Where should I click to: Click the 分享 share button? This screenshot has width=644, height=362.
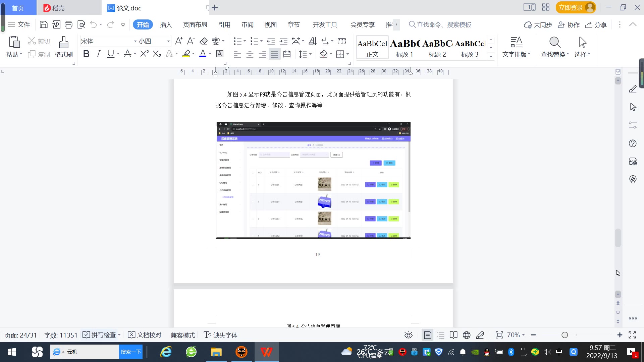[596, 25]
